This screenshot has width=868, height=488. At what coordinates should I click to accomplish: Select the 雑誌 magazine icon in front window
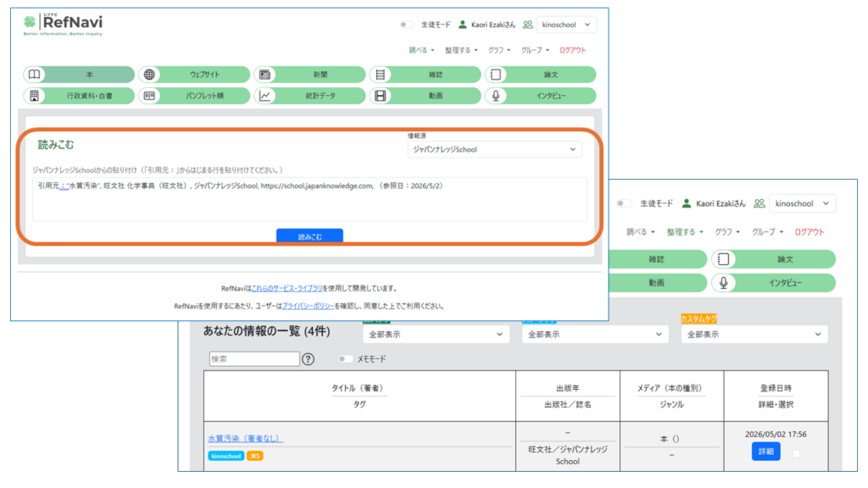point(381,75)
